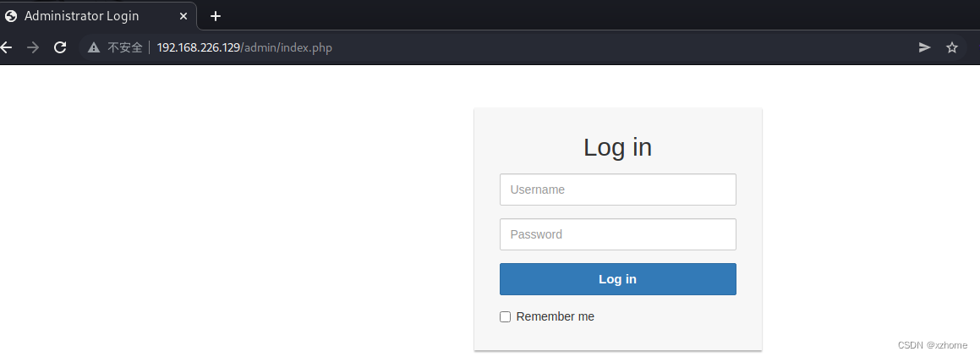980x357 pixels.
Task: Focus the Username input field
Action: pyautogui.click(x=617, y=189)
